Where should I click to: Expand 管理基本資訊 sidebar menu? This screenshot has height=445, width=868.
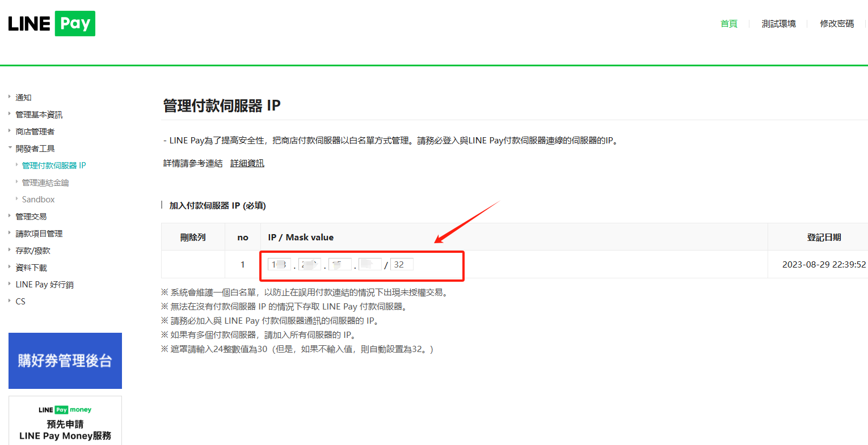[x=39, y=115]
